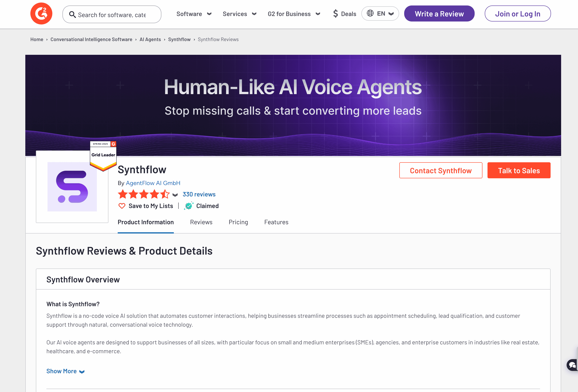Open the EN language selector
The width and height of the screenshot is (578, 392).
tap(380, 13)
